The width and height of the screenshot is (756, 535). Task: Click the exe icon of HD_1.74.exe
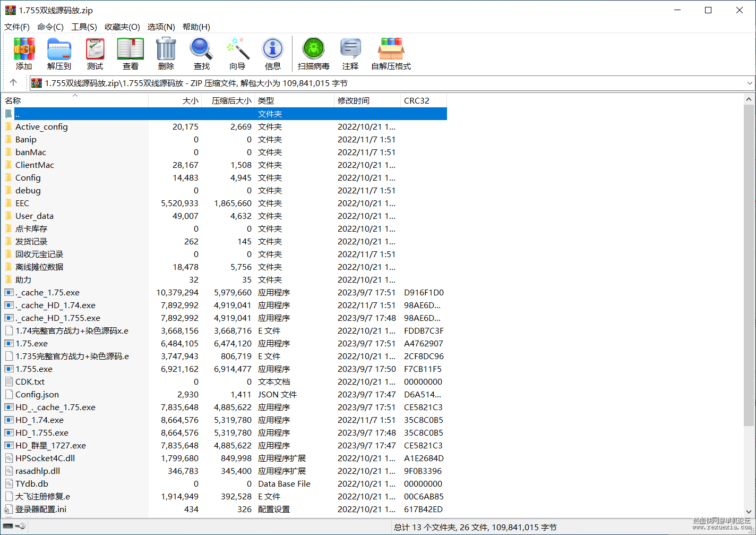pyautogui.click(x=8, y=420)
